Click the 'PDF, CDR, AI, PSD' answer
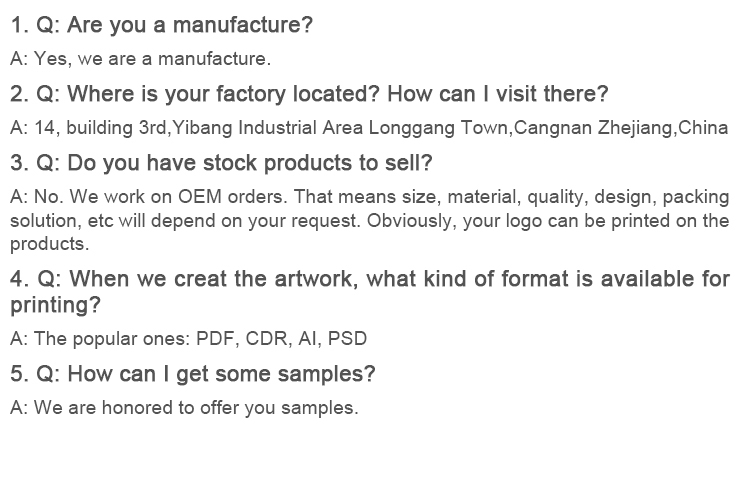The image size is (750, 487). pyautogui.click(x=281, y=339)
